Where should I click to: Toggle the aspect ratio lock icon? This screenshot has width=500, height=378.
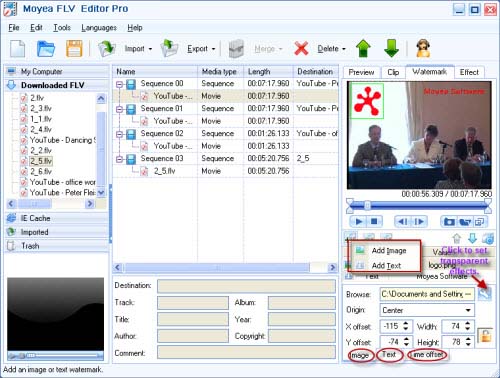point(485,336)
